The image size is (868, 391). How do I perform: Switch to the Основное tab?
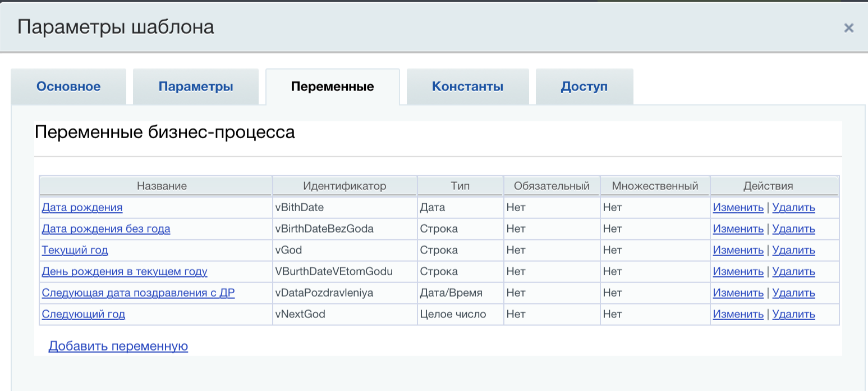coord(68,87)
